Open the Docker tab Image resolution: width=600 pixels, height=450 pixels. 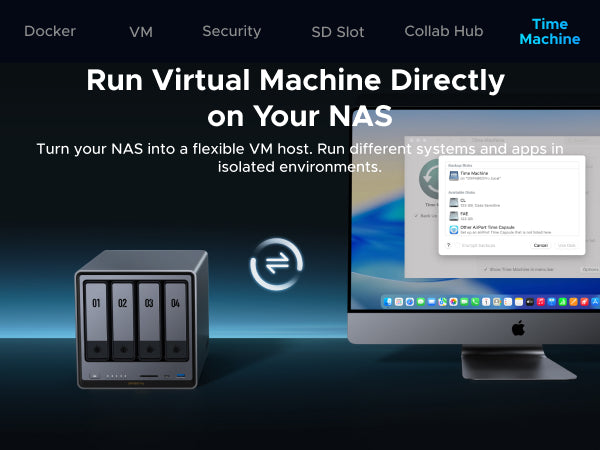pos(50,31)
